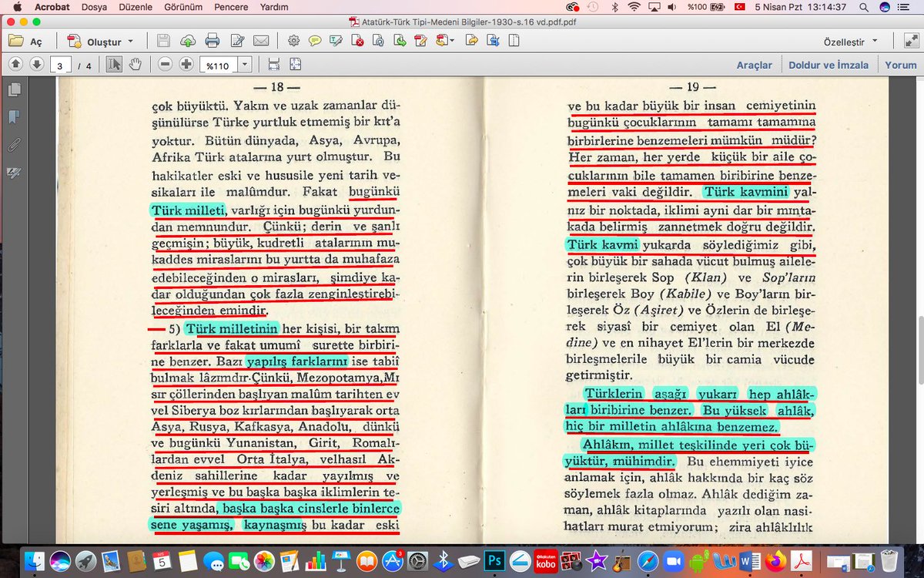Activate the text selection cursor tool
924x578 pixels.
click(114, 65)
